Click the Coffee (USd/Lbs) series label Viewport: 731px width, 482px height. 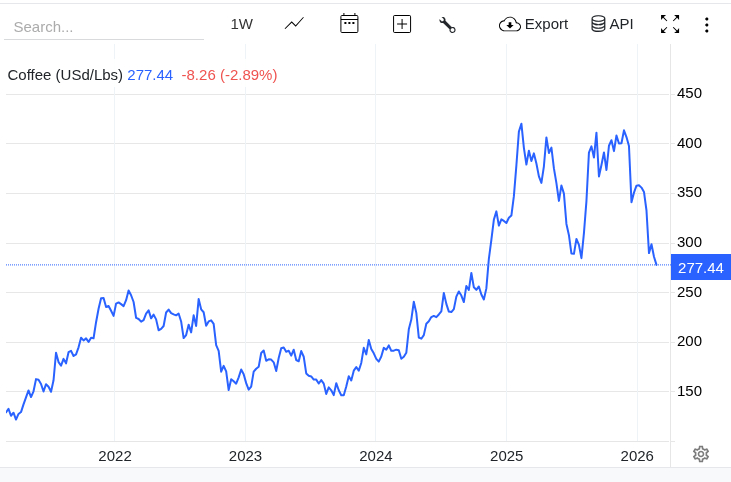pos(65,75)
